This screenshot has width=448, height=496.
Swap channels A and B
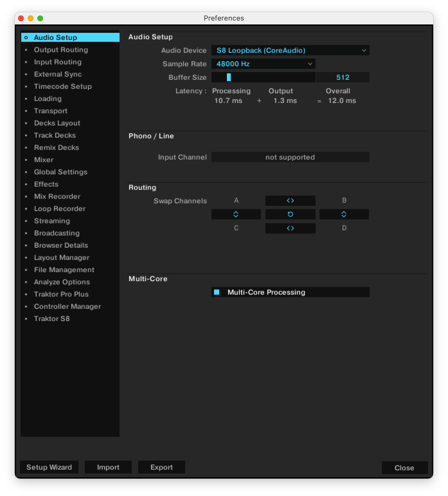pos(290,201)
